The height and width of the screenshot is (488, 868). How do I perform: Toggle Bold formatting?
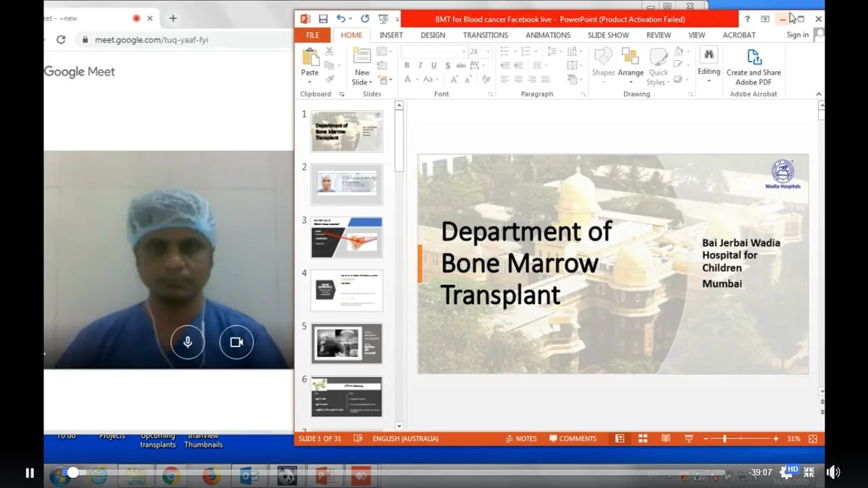click(x=407, y=65)
